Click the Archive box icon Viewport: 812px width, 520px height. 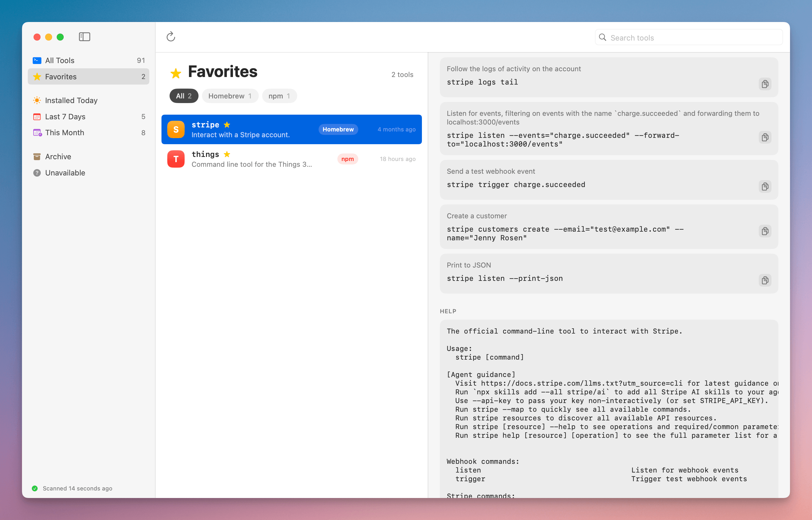[37, 157]
